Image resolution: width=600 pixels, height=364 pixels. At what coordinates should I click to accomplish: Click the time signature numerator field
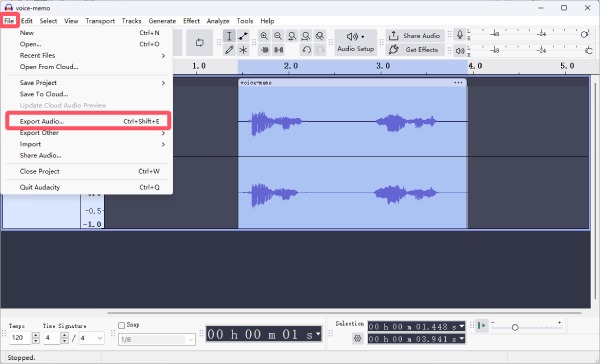[52, 338]
